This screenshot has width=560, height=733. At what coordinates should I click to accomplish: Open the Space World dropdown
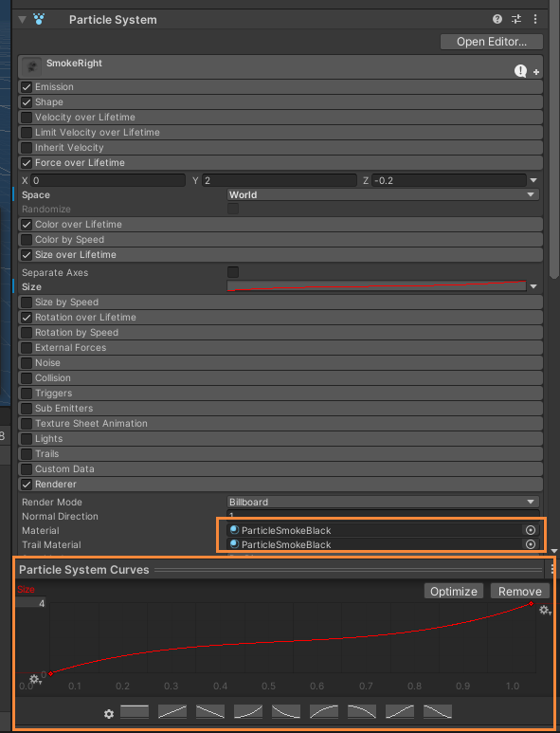(383, 194)
